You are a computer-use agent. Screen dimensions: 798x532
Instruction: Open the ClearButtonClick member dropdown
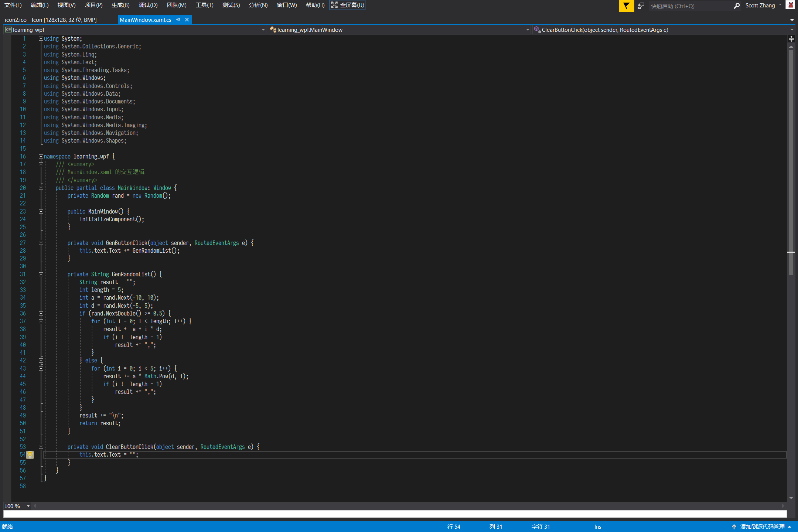[792, 30]
